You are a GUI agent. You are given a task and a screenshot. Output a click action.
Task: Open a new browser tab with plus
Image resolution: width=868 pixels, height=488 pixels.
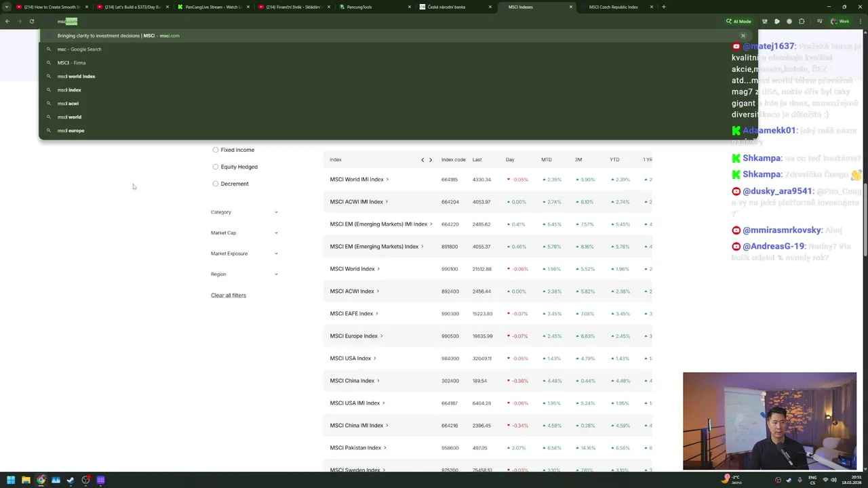coord(664,7)
